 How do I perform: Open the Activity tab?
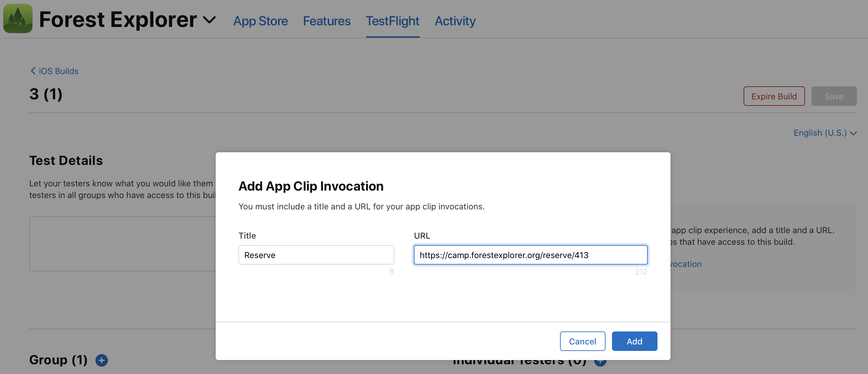tap(455, 21)
